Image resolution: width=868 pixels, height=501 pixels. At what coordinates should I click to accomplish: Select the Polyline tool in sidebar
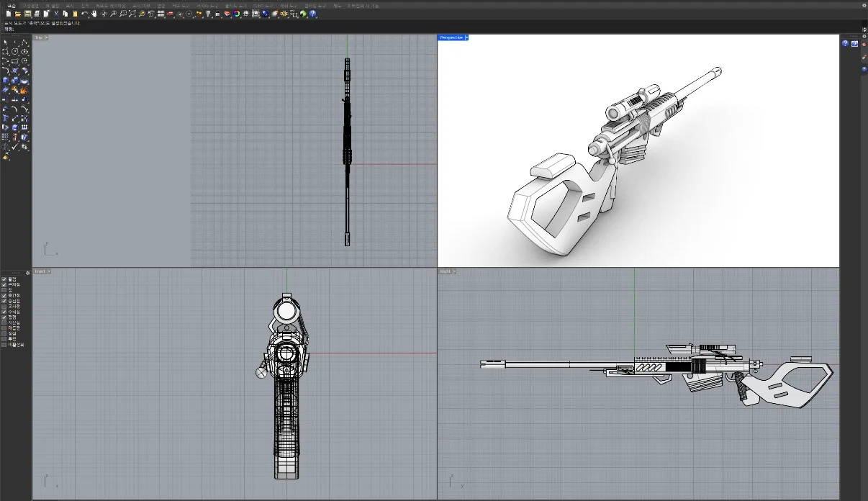(x=24, y=42)
